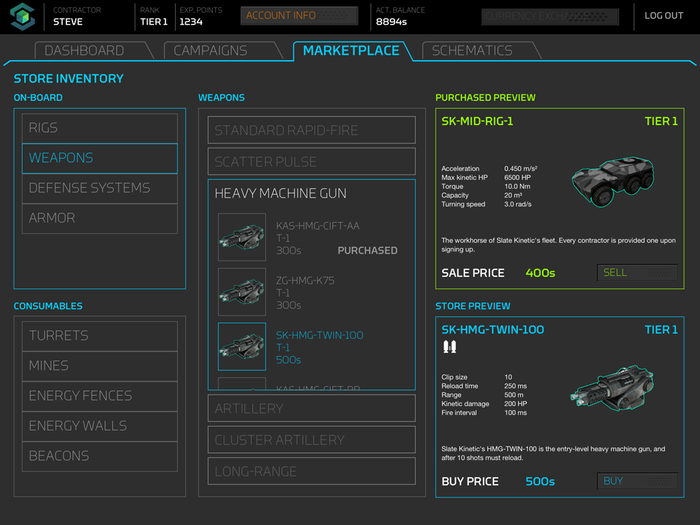Expand the Long-Range weapons section

(x=312, y=471)
